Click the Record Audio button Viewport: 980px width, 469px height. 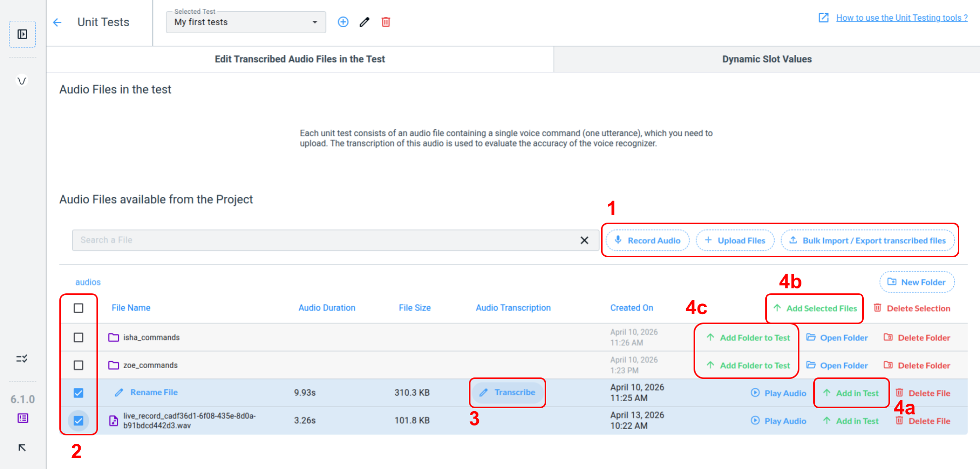(x=647, y=240)
